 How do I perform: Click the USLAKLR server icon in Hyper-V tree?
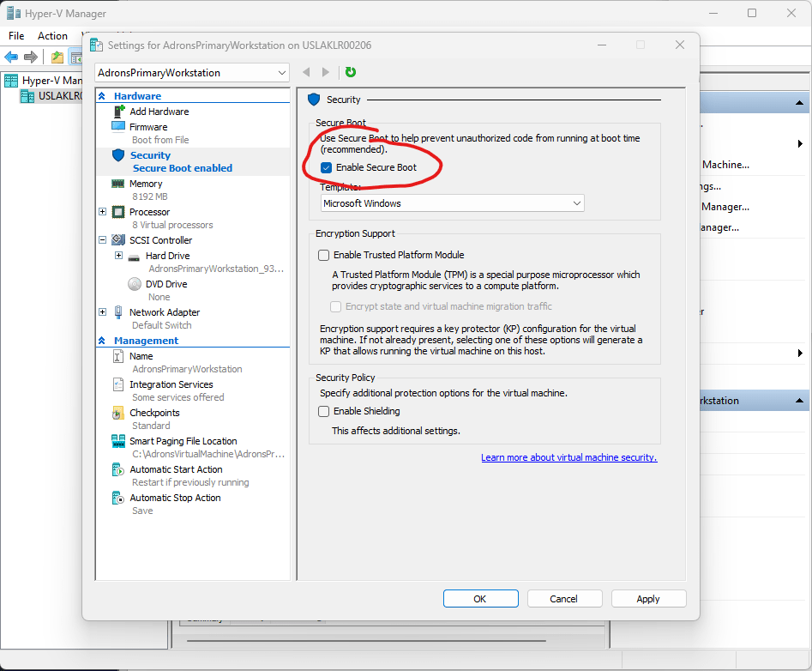tap(27, 96)
